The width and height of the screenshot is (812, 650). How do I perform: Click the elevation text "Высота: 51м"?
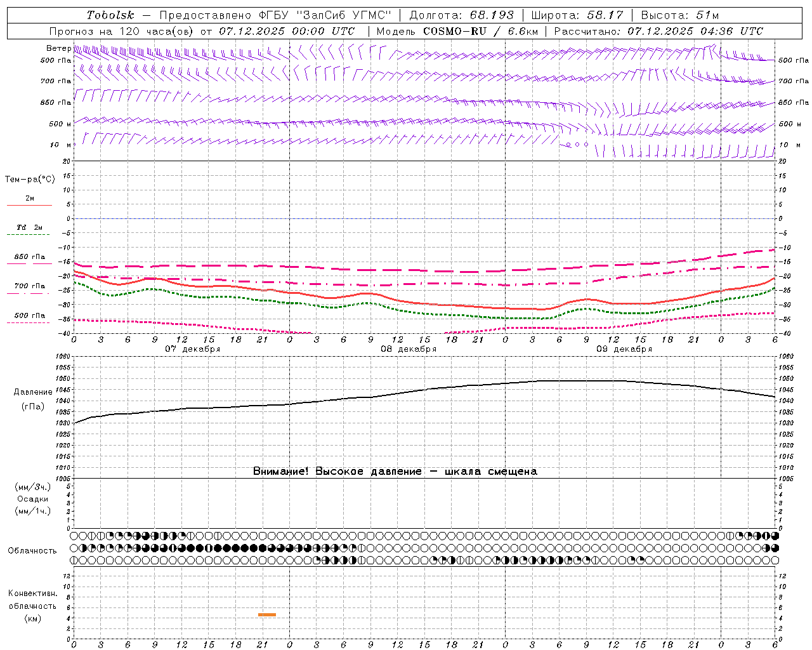[680, 15]
